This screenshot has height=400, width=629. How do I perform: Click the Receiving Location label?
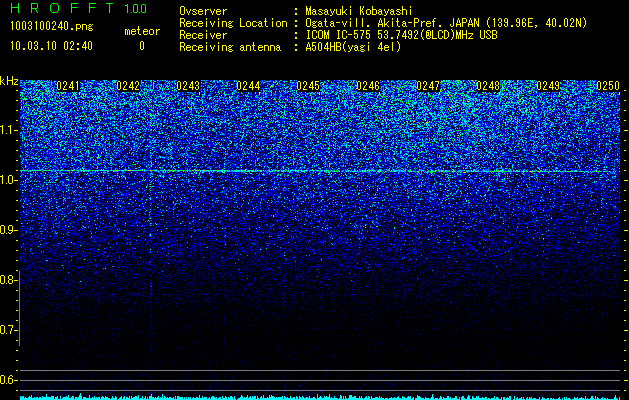[233, 23]
